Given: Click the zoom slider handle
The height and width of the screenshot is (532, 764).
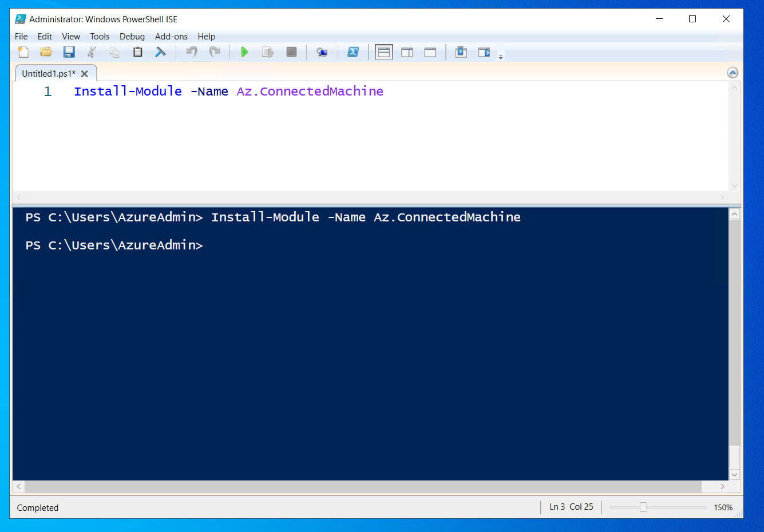Looking at the screenshot, I should coord(643,507).
